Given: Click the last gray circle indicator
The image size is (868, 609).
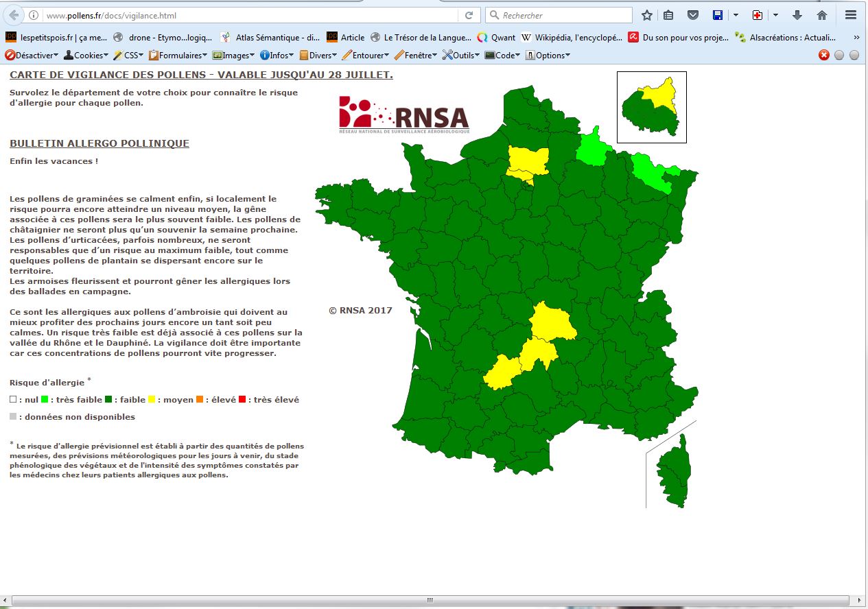Looking at the screenshot, I should 854,56.
